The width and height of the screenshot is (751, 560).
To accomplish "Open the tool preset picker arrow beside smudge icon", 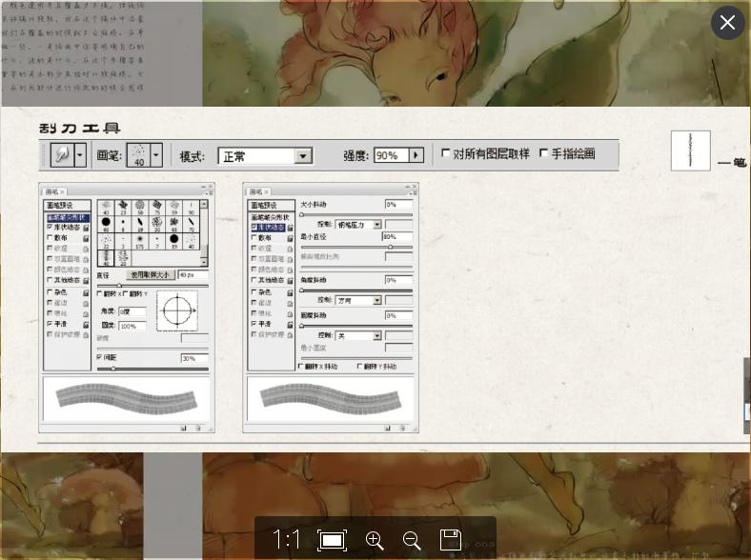I will click(80, 154).
